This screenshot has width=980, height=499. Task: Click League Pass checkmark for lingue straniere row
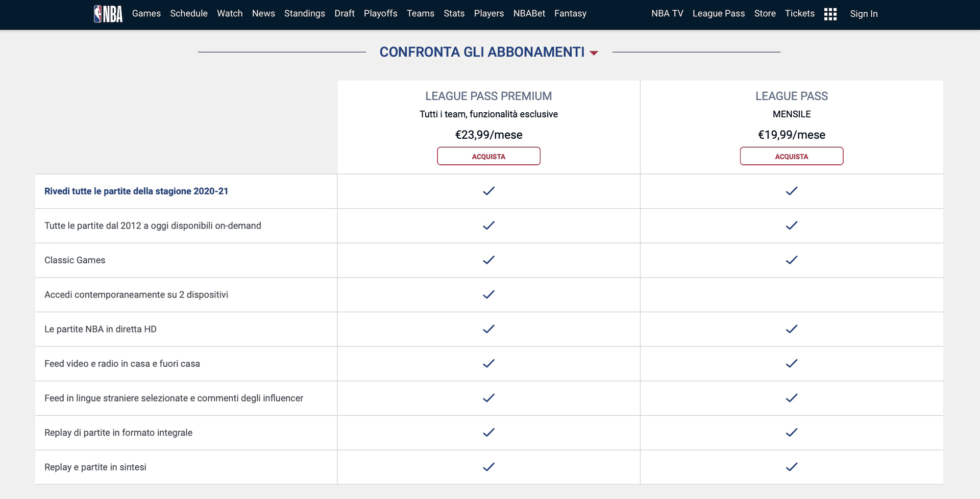(792, 398)
